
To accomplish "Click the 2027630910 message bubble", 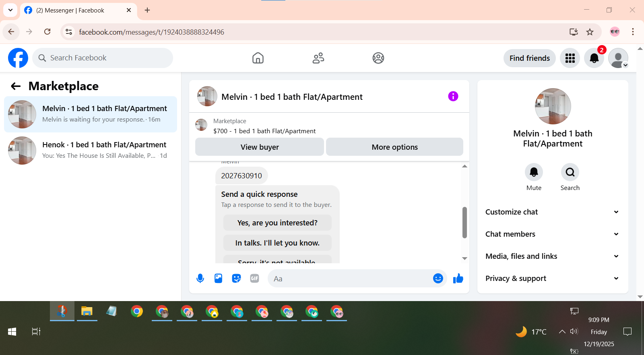I will [242, 175].
